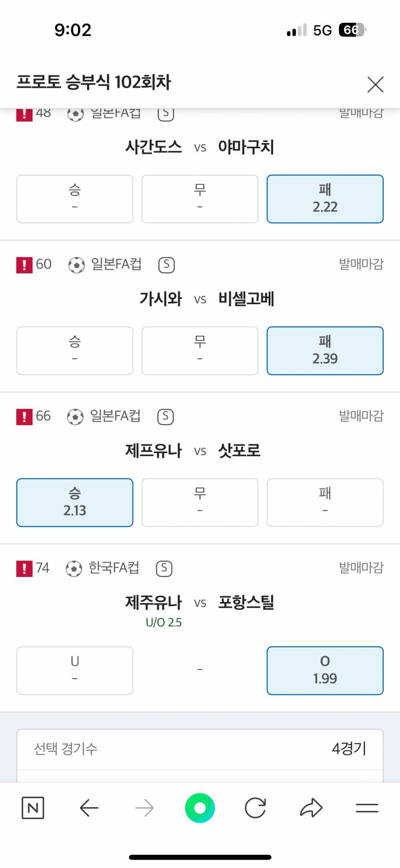Viewport: 400px width, 868px height.
Task: Tap the red alert icon for match 60
Action: coord(24,265)
